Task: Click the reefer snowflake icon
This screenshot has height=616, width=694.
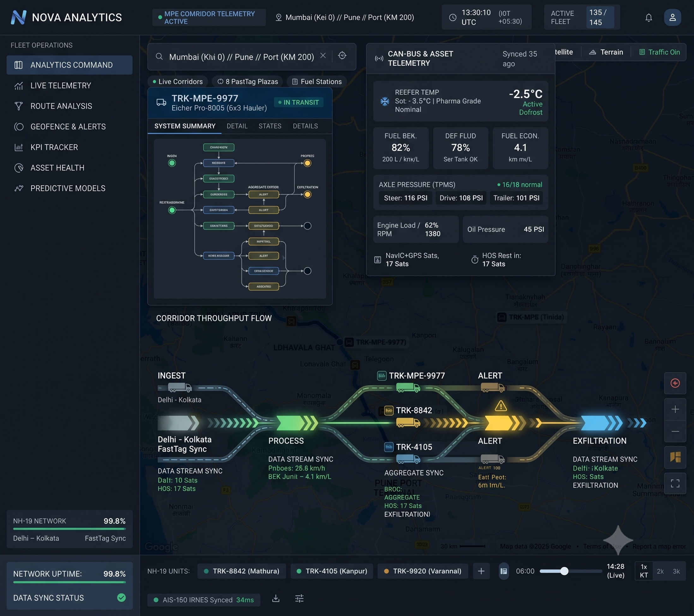Action: 385,101
